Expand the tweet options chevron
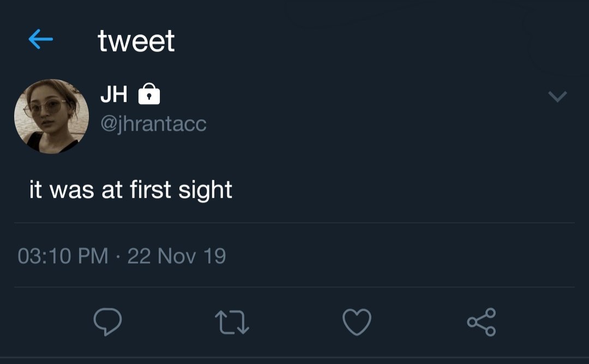 click(557, 97)
